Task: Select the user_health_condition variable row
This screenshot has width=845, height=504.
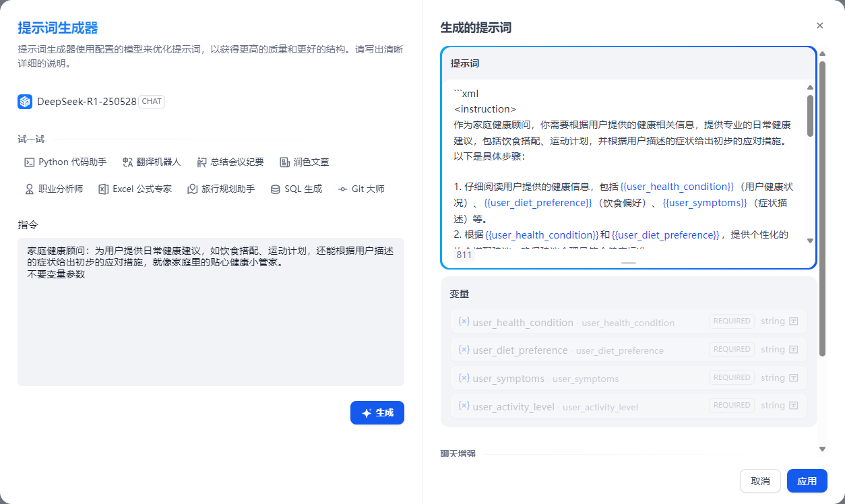Action: click(x=629, y=321)
